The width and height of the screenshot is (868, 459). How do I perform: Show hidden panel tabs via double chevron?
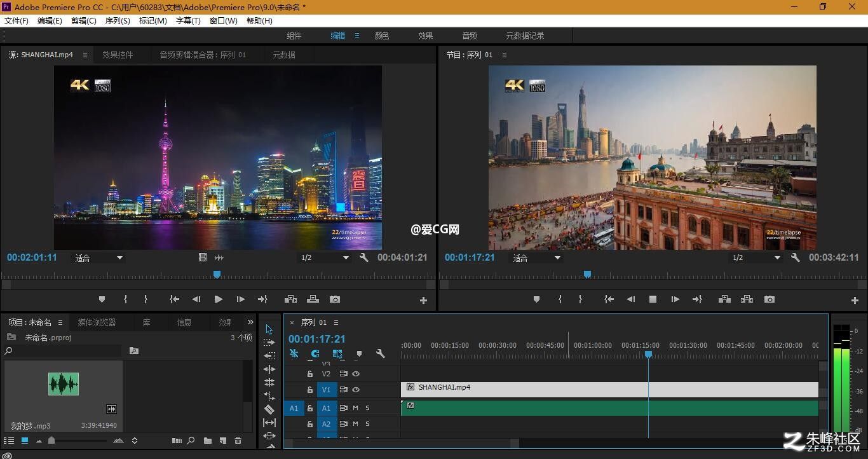click(x=250, y=322)
